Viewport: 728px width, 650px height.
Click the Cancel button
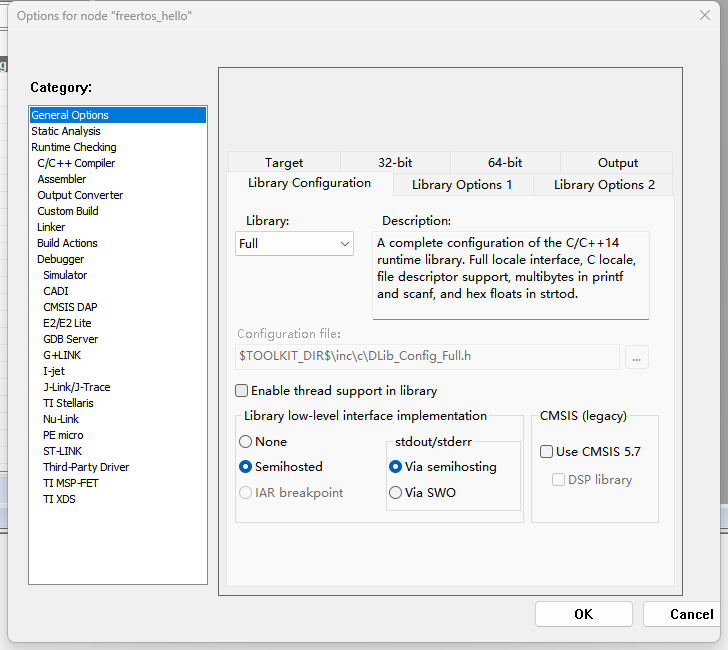coord(690,614)
